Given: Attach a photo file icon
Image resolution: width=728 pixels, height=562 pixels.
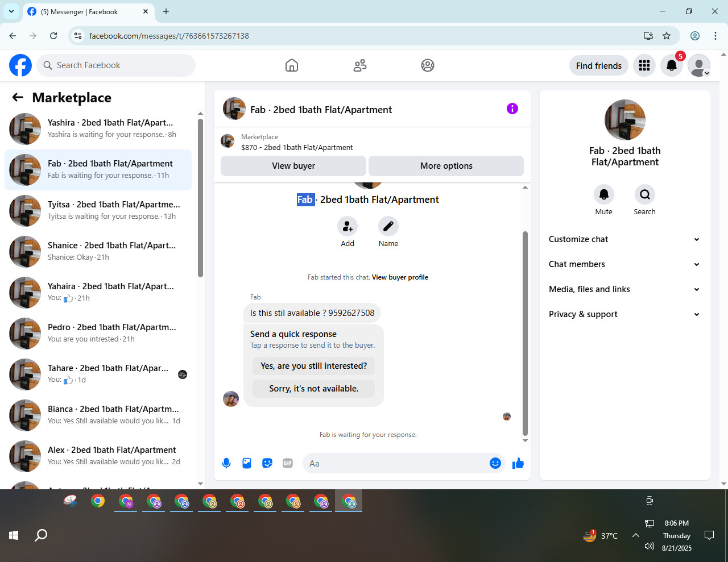Looking at the screenshot, I should (247, 463).
